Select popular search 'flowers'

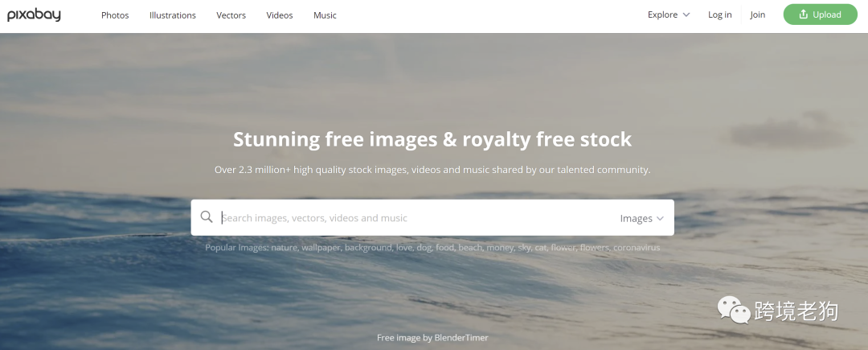click(595, 248)
